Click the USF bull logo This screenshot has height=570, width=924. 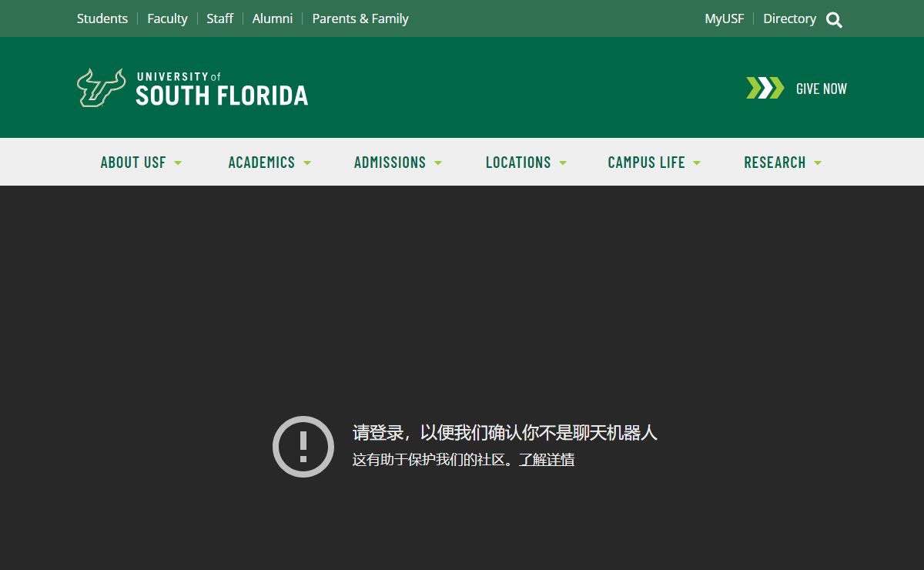click(x=101, y=88)
